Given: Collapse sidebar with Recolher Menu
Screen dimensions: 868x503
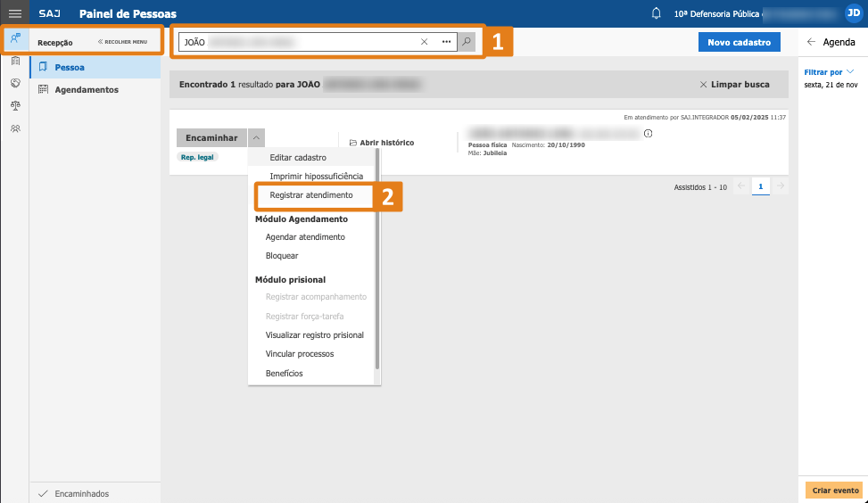Looking at the screenshot, I should [x=122, y=42].
